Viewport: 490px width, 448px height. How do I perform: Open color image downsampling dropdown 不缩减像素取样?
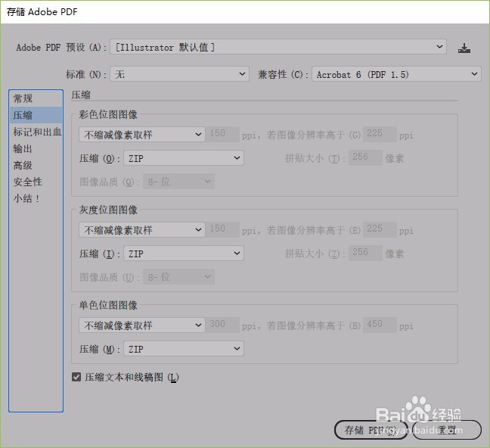click(x=142, y=135)
